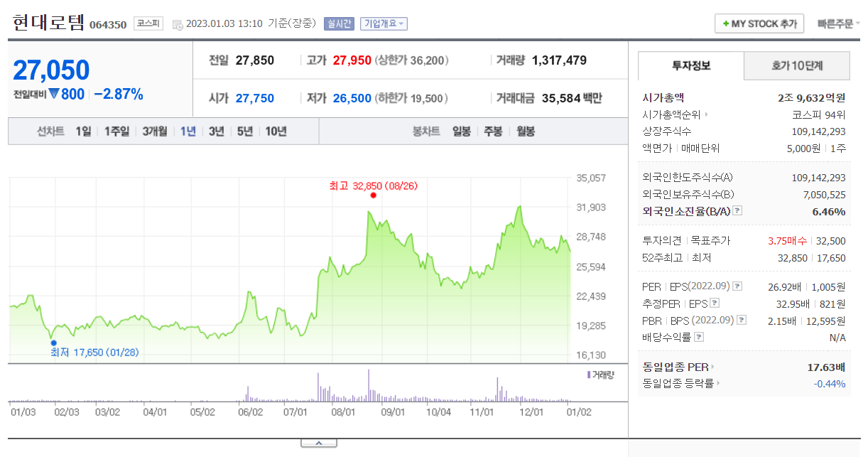Click the blue down-triangle beside 800

point(53,94)
